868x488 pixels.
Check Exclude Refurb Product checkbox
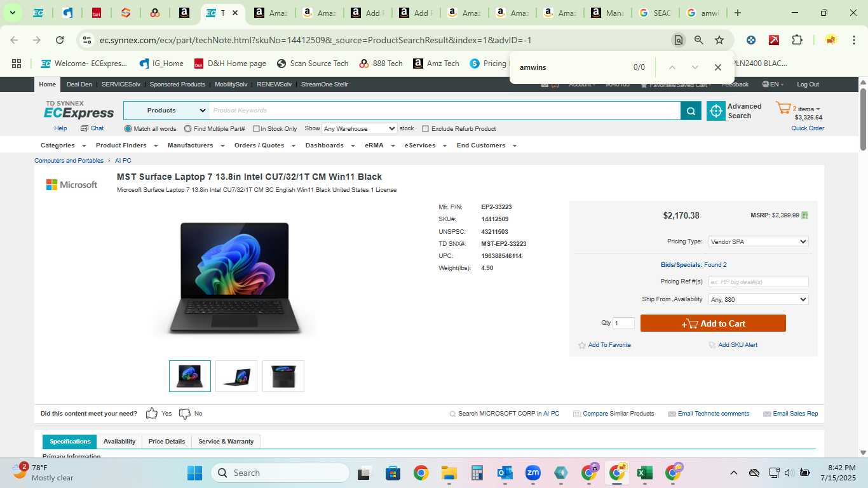pos(426,129)
